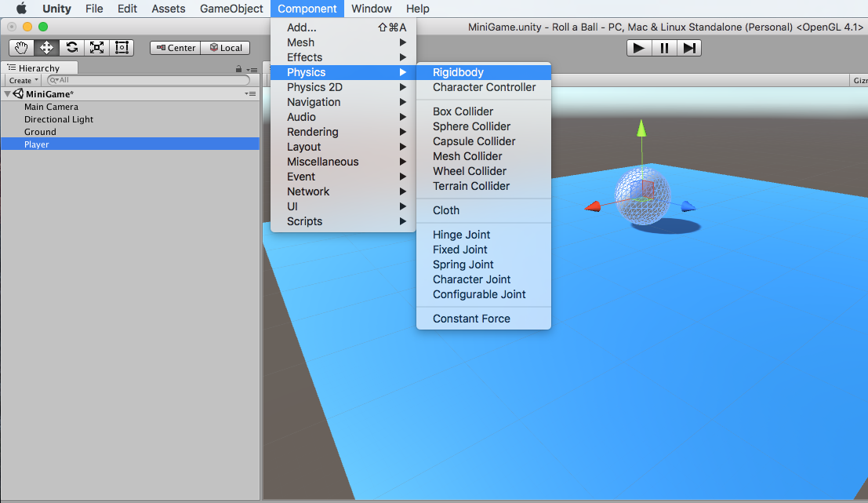Viewport: 868px width, 503px height.
Task: Expand the Event submenu
Action: click(x=343, y=177)
